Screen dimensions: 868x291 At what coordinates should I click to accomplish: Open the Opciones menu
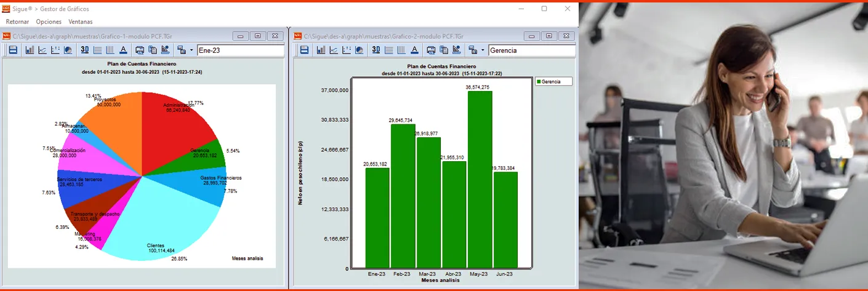point(49,22)
